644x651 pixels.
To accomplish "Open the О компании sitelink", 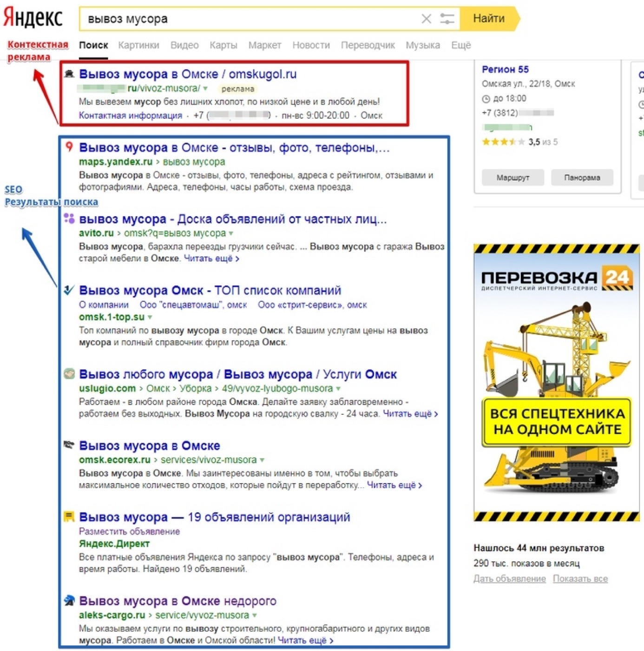I will 104,305.
